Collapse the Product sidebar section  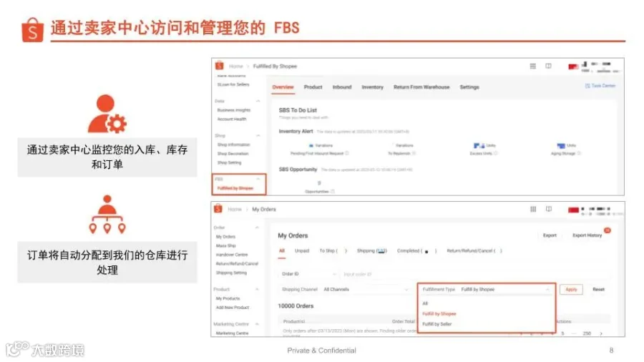(x=257, y=289)
